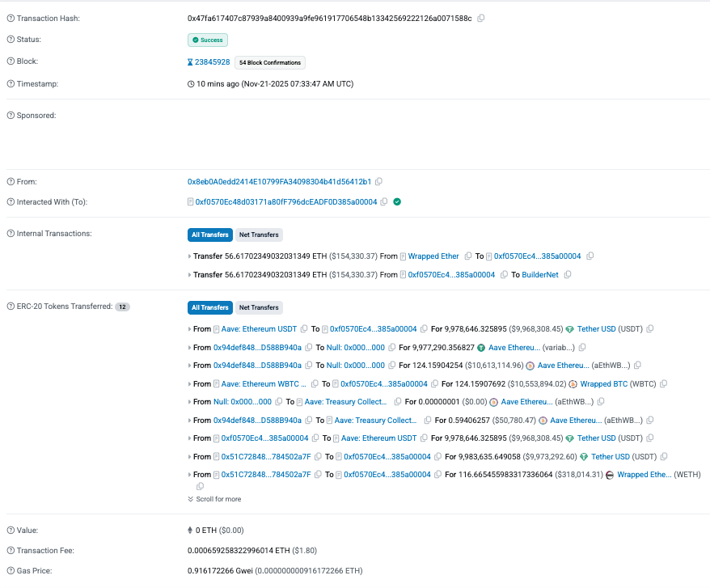
Task: Open block 23845928 link
Action: point(212,62)
